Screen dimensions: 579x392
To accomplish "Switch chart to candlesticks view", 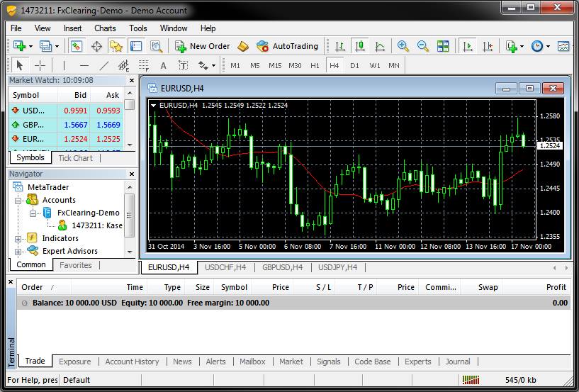I will pyautogui.click(x=360, y=46).
